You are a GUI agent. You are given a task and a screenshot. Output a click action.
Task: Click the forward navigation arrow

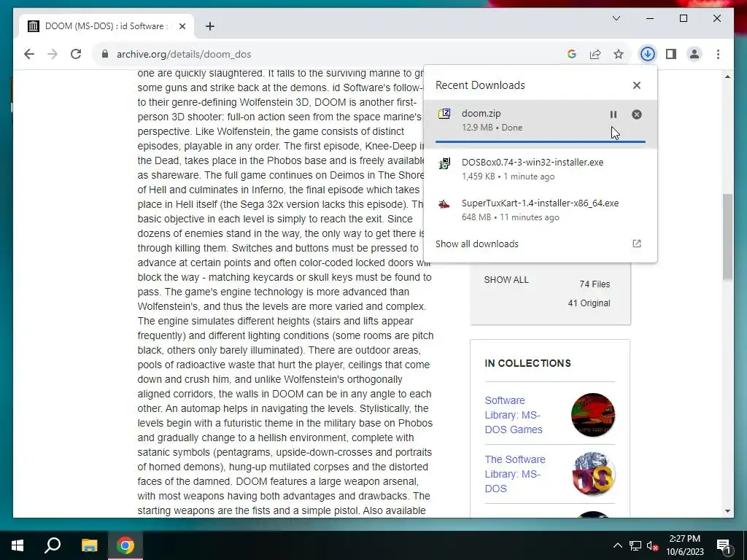coord(53,54)
